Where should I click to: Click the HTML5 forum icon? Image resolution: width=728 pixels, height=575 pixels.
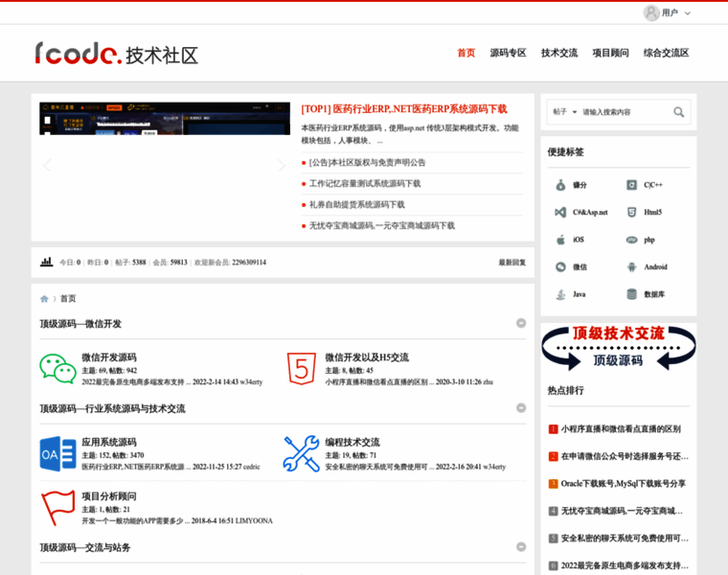pyautogui.click(x=302, y=369)
